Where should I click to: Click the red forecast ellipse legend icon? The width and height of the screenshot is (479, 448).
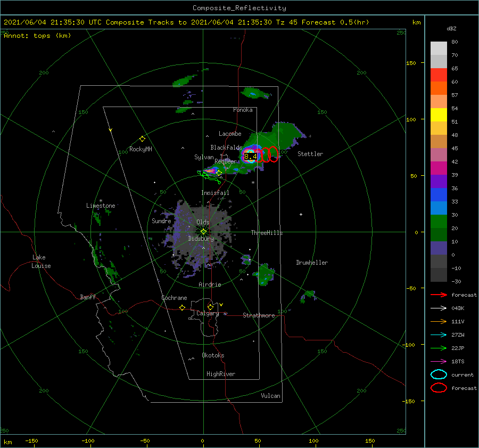coord(439,388)
